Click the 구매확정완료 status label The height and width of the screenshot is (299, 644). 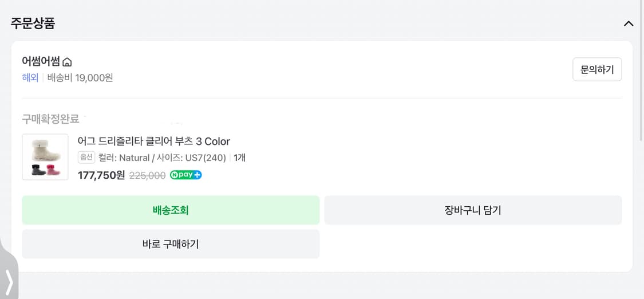coord(50,119)
